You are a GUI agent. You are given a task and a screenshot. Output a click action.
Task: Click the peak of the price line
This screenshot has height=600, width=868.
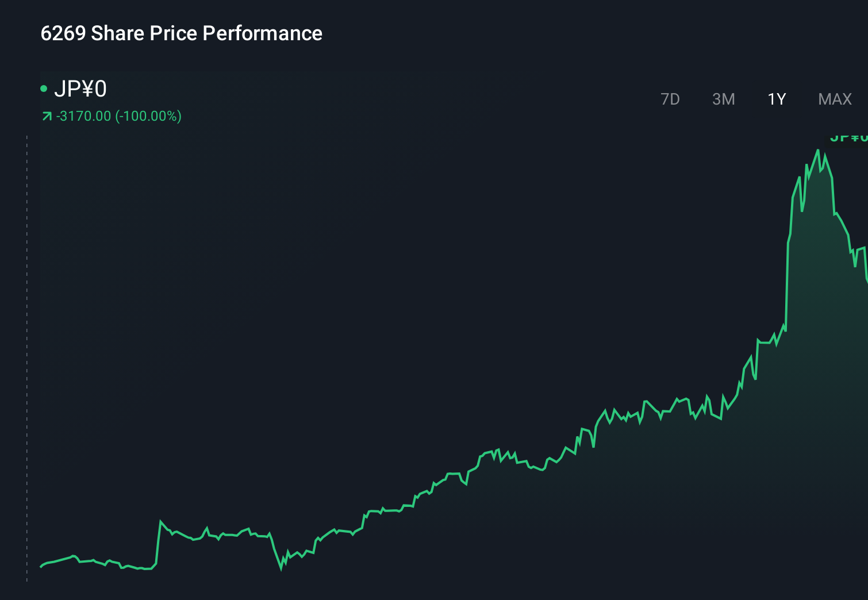pos(819,150)
